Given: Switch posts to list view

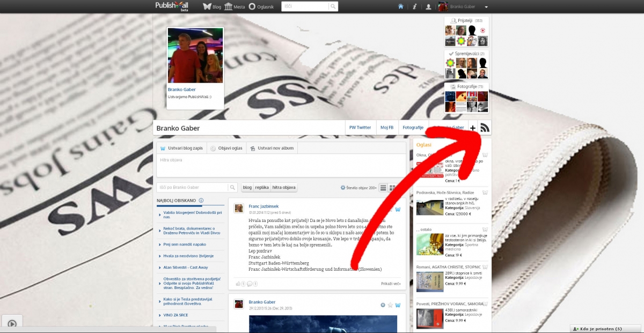Looking at the screenshot, I should pyautogui.click(x=383, y=188).
